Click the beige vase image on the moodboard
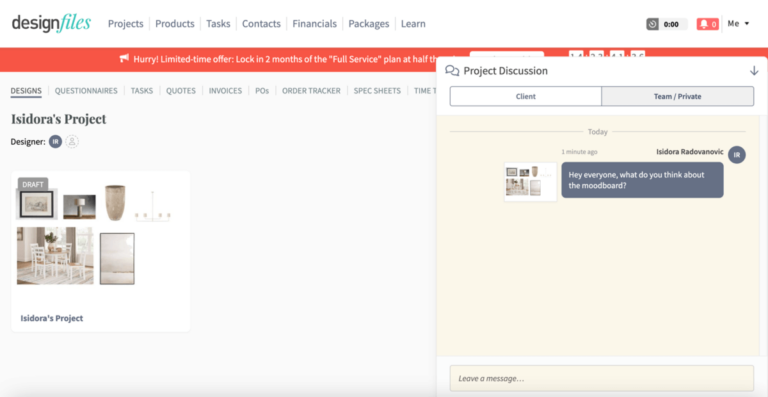The width and height of the screenshot is (768, 397). (115, 203)
